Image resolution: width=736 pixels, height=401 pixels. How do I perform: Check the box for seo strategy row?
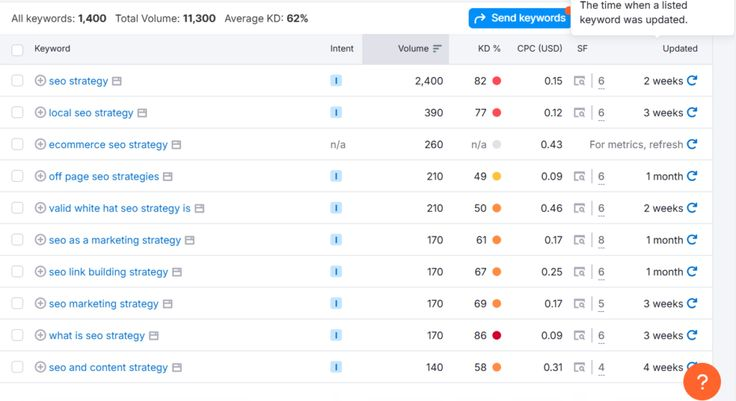pyautogui.click(x=17, y=81)
